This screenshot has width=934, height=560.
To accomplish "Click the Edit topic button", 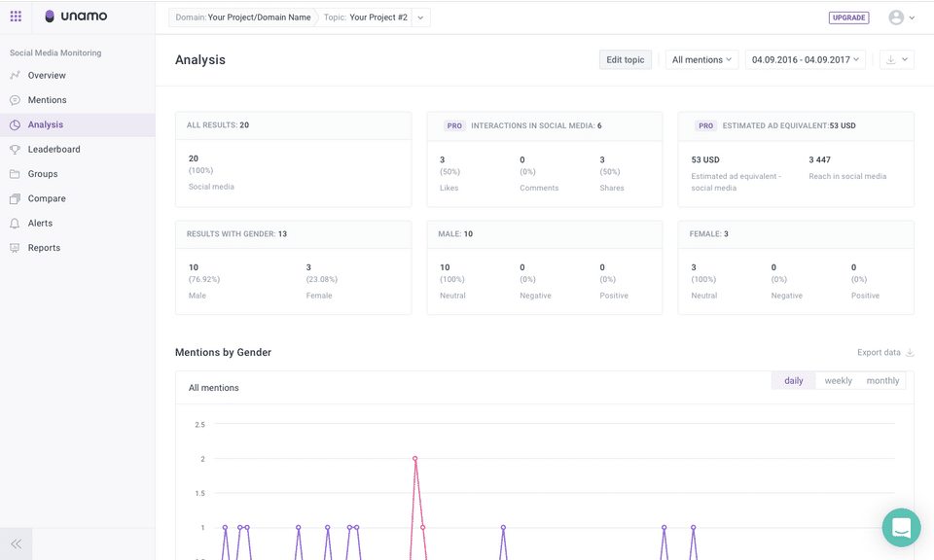I will coord(626,60).
